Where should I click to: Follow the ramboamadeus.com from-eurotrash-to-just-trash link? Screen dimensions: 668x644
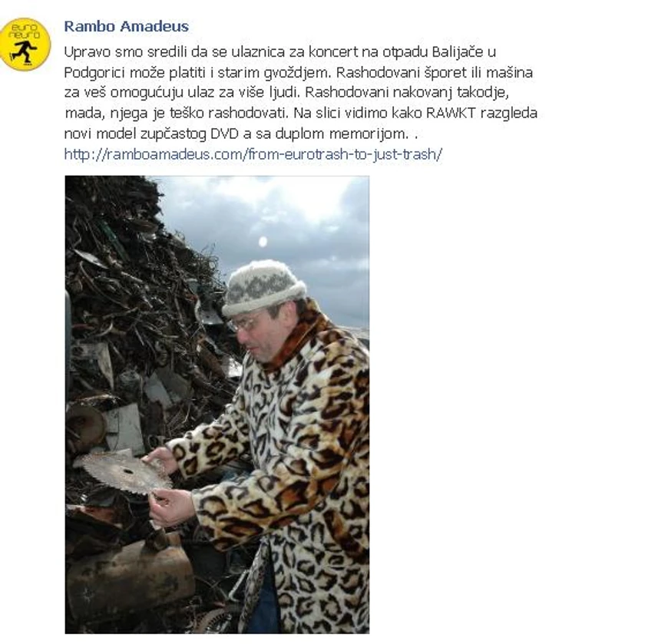pyautogui.click(x=253, y=154)
